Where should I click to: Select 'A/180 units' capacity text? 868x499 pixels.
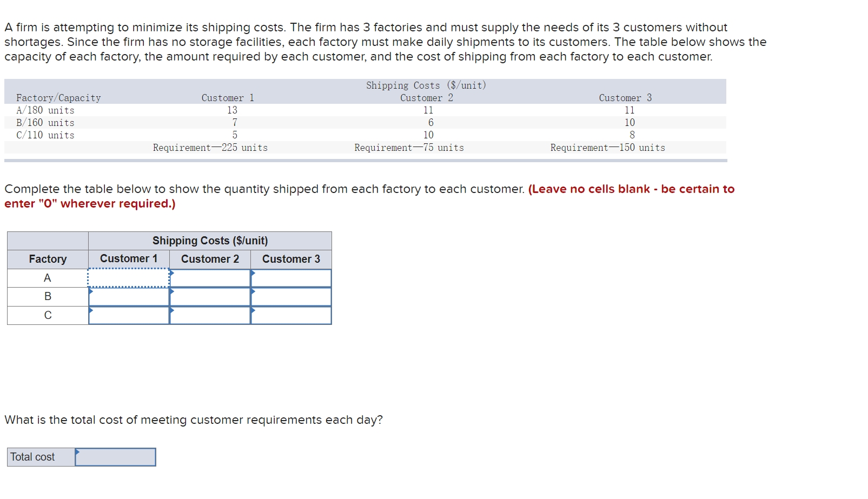pyautogui.click(x=45, y=110)
